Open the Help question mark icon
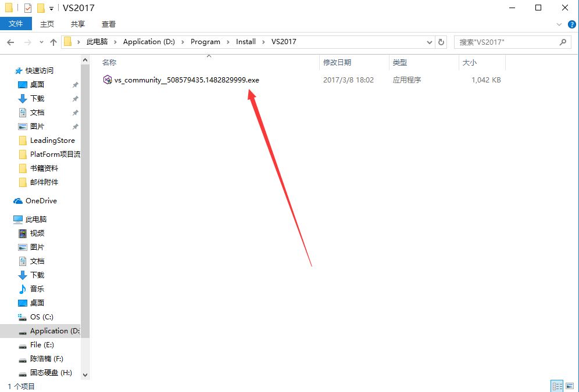Viewport: 579px width, 392px height. (x=571, y=25)
